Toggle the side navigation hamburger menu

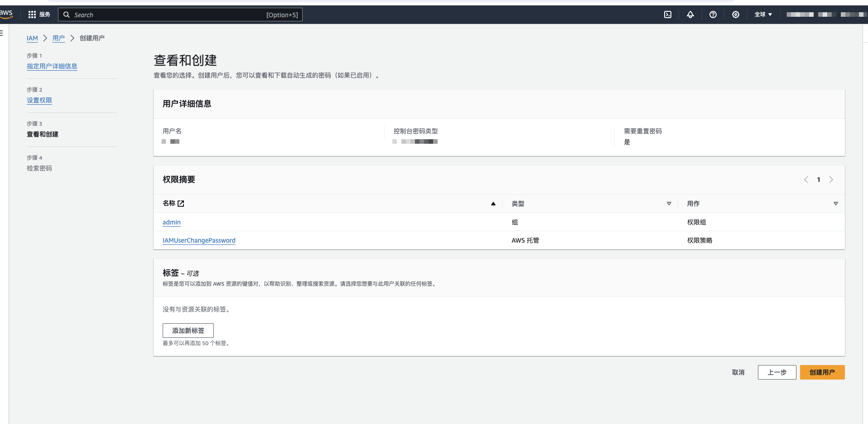[x=2, y=33]
